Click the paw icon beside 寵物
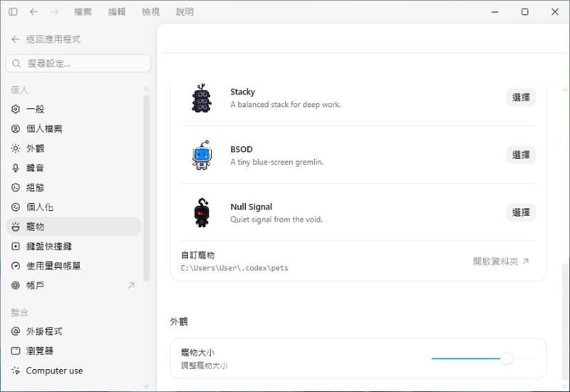 click(x=16, y=227)
